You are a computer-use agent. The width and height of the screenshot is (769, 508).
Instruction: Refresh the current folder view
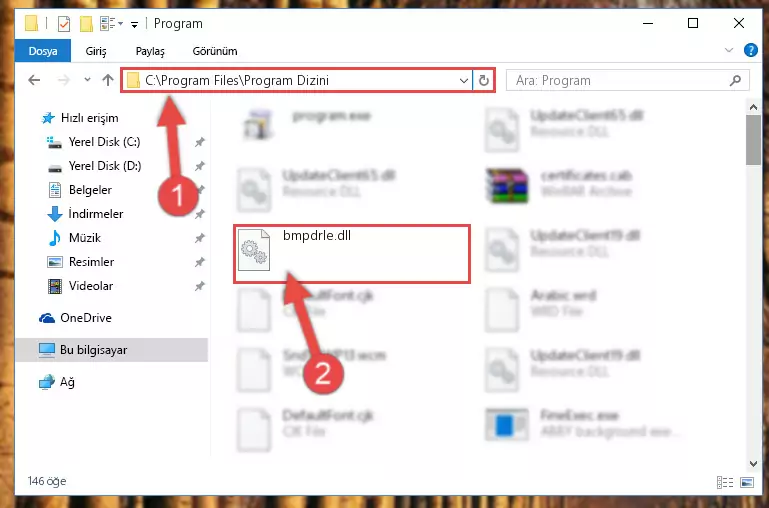click(x=484, y=80)
